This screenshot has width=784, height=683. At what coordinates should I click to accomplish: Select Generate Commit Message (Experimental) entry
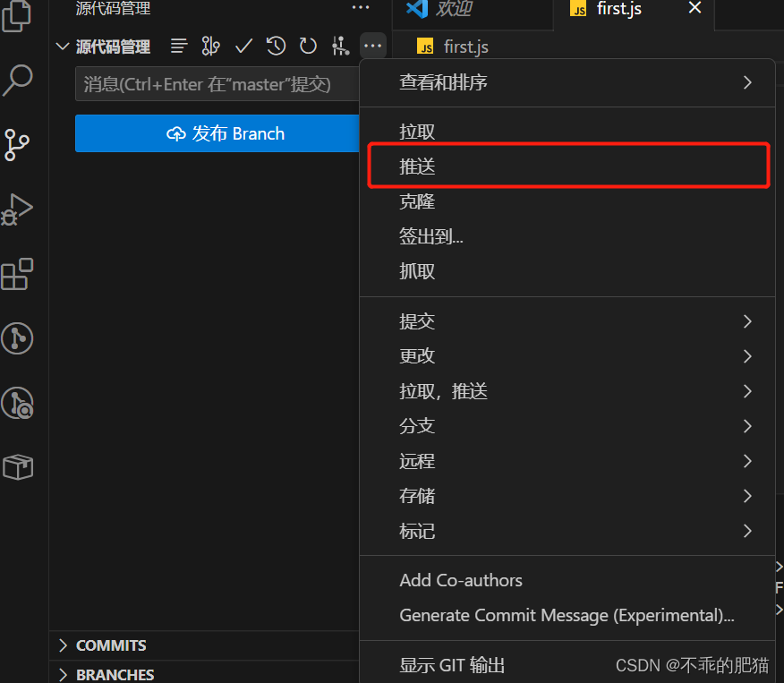click(567, 616)
